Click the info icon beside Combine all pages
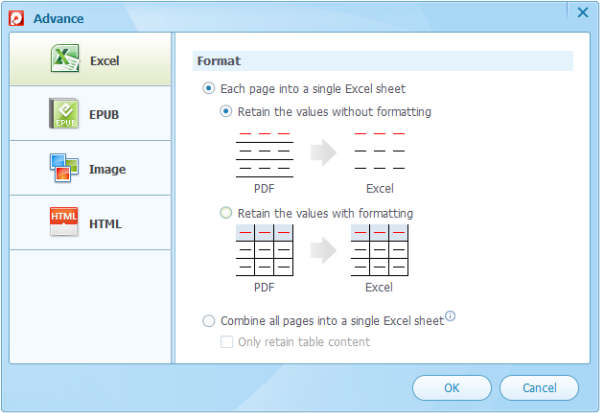 [450, 316]
